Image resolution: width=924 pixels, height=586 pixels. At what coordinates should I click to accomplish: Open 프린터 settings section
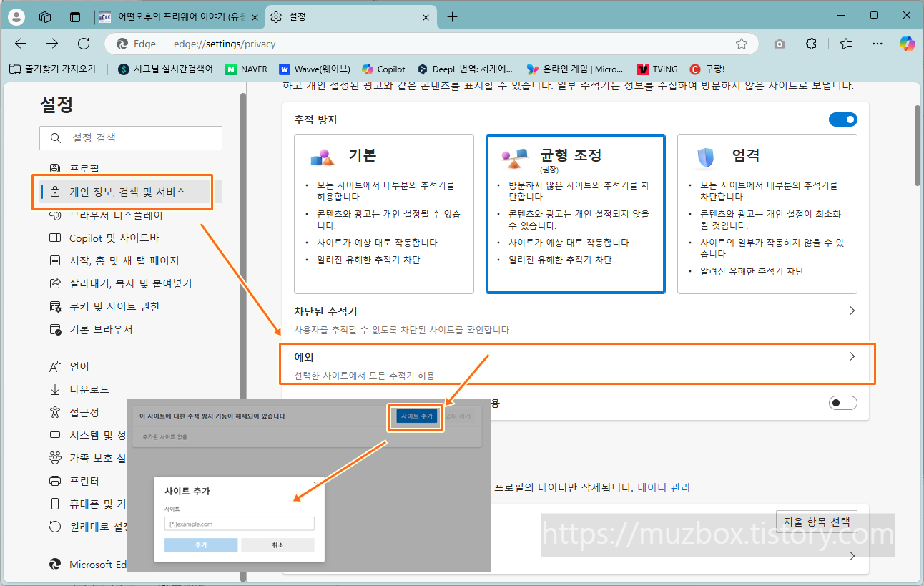[x=84, y=481]
